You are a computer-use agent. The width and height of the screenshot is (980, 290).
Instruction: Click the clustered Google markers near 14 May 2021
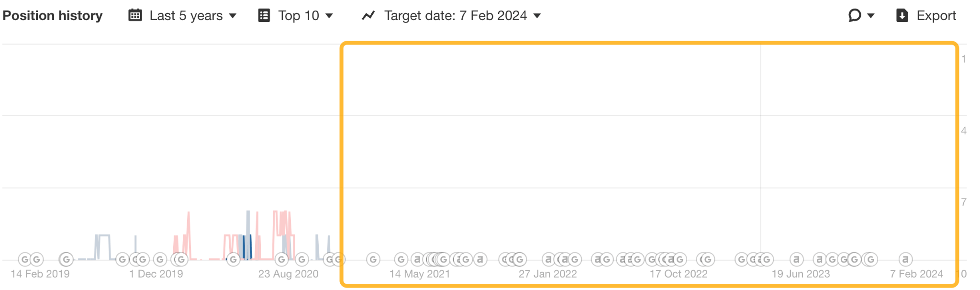[435, 259]
